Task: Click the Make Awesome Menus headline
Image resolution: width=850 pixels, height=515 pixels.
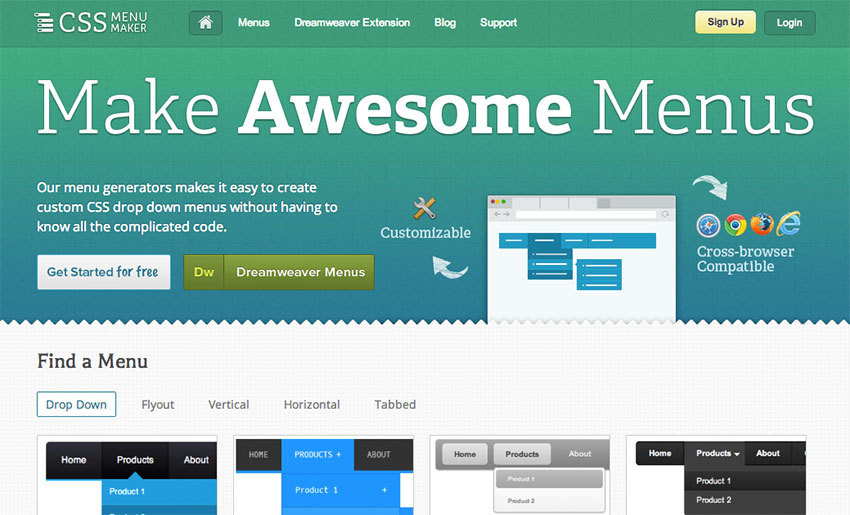Action: (426, 107)
